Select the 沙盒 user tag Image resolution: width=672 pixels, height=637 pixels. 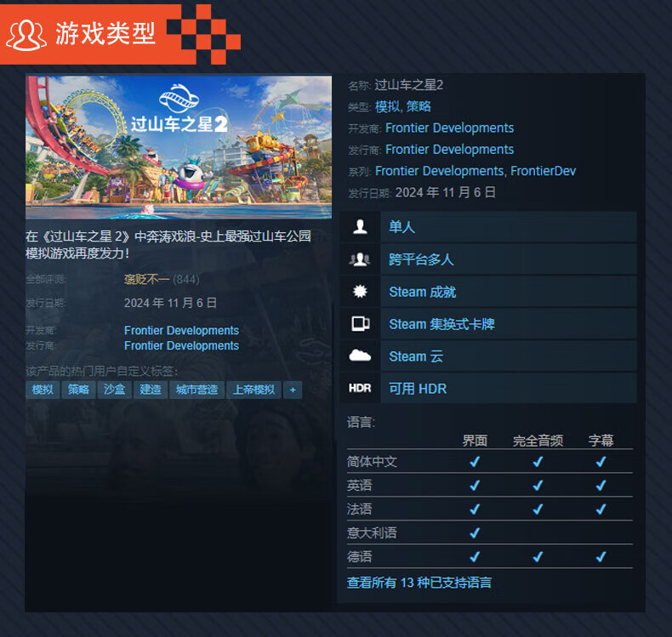pos(115,390)
